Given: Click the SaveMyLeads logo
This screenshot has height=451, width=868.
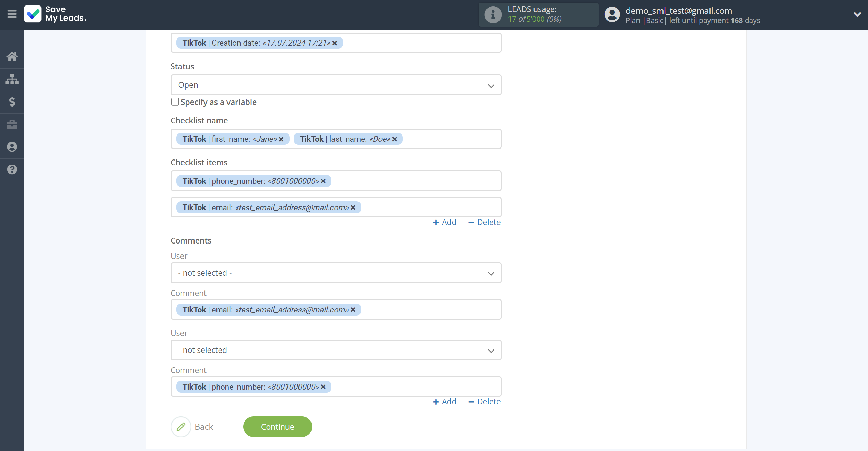Looking at the screenshot, I should click(56, 14).
